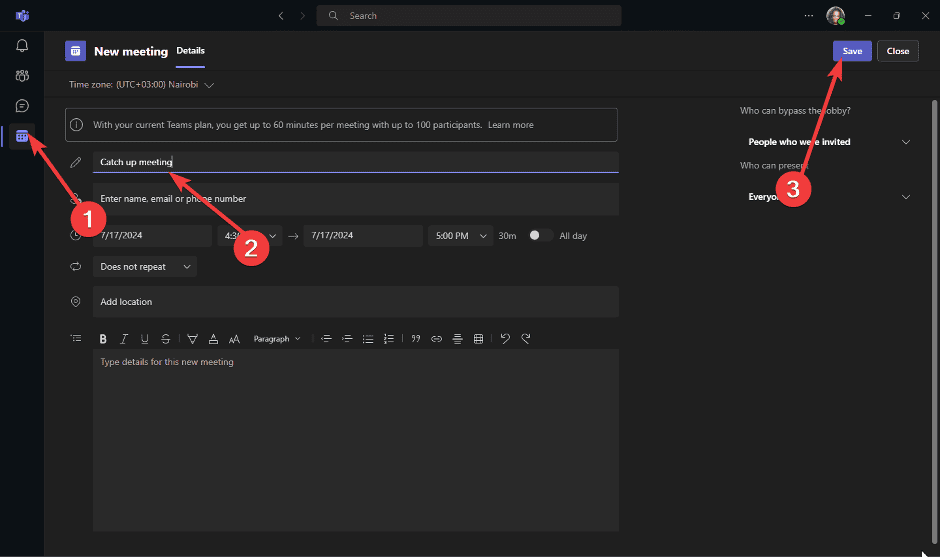Image resolution: width=940 pixels, height=557 pixels.
Task: Open the Community people icon in the sidebar
Action: coord(22,75)
